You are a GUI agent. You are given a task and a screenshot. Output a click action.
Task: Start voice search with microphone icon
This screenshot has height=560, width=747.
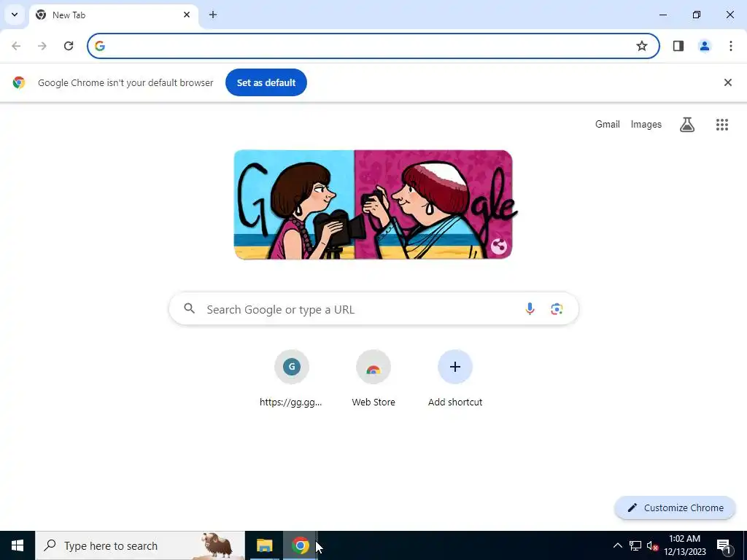pyautogui.click(x=530, y=308)
